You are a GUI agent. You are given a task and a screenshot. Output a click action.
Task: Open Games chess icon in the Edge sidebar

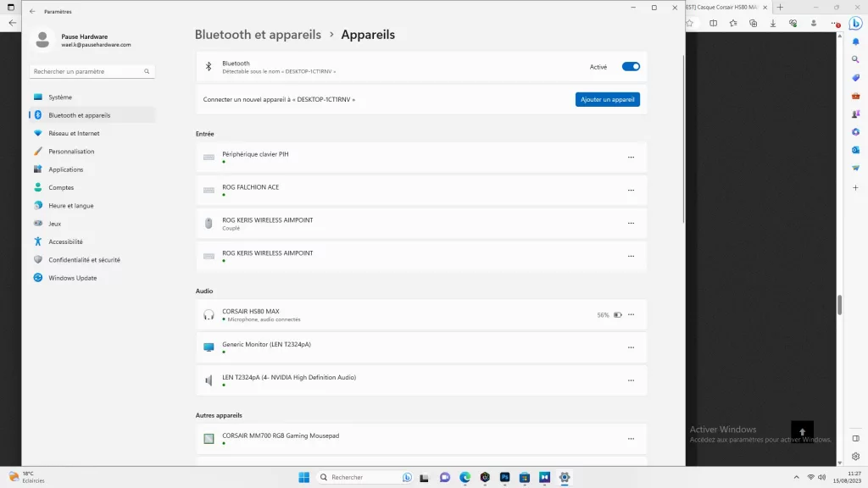coord(855,114)
